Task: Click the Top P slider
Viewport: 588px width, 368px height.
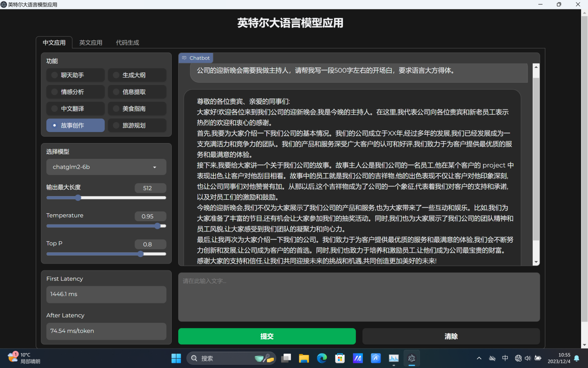Action: point(106,254)
